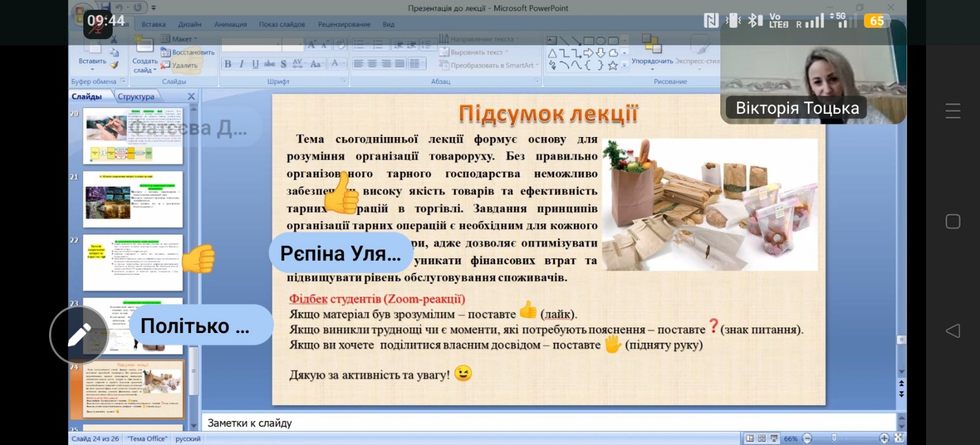Open the Создать слайд dropdown
Viewport: 980px width, 445px height.
[x=145, y=70]
